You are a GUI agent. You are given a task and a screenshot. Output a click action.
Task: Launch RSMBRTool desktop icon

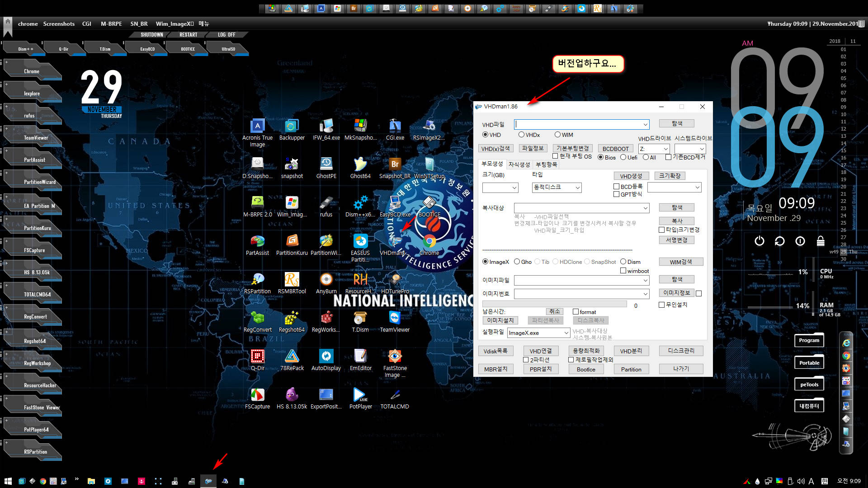coord(292,283)
